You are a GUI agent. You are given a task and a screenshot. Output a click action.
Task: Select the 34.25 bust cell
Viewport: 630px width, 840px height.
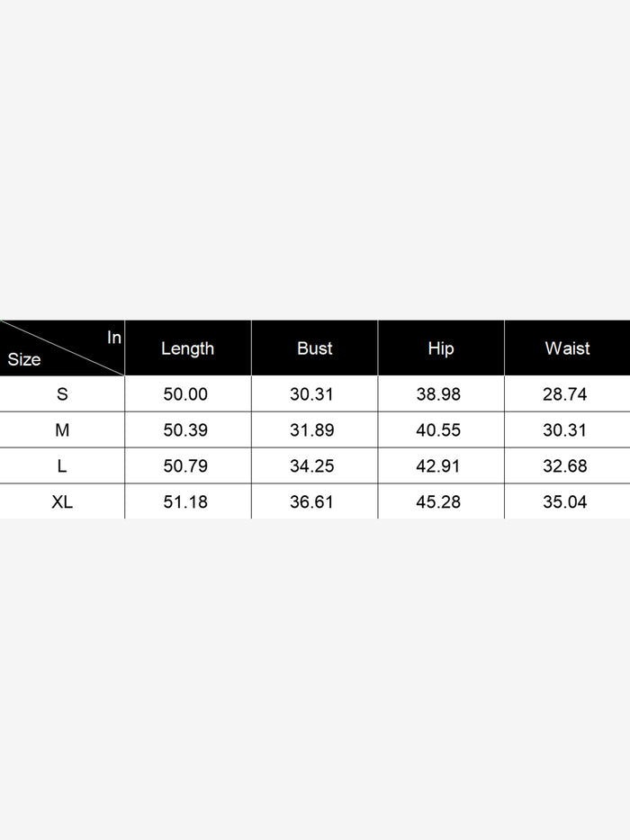pos(312,466)
